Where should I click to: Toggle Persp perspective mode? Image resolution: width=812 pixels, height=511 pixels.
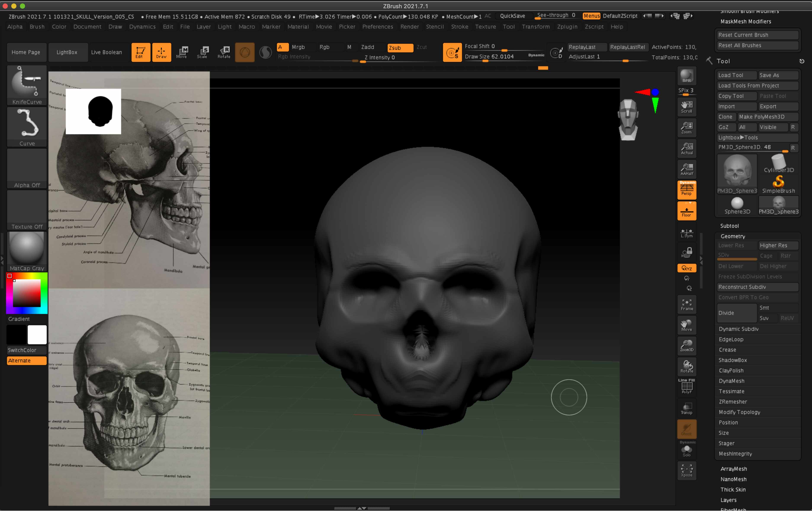coord(686,190)
